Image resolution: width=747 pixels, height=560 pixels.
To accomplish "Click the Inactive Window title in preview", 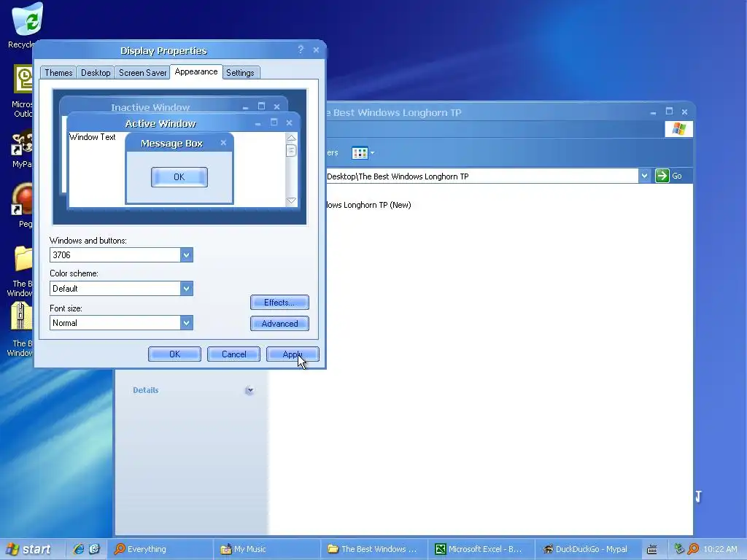I will tap(150, 107).
